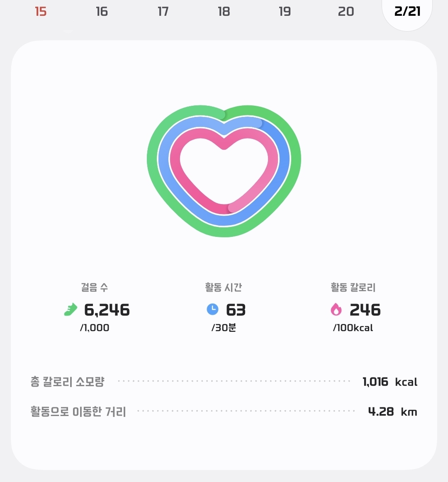Select day 15 in the date strip

click(x=41, y=12)
